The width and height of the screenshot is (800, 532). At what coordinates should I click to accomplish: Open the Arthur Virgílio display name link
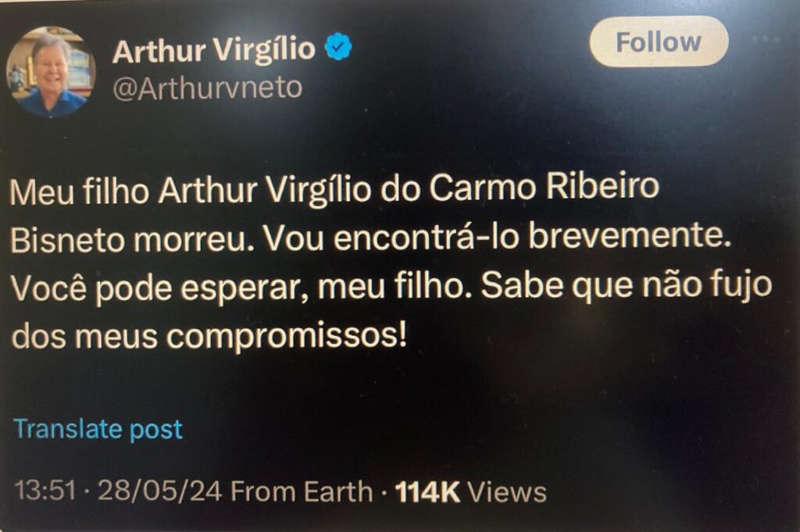click(214, 50)
